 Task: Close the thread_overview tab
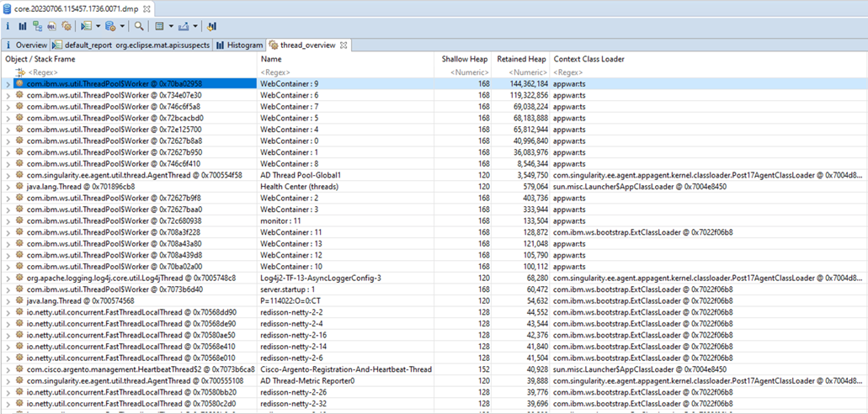click(343, 45)
